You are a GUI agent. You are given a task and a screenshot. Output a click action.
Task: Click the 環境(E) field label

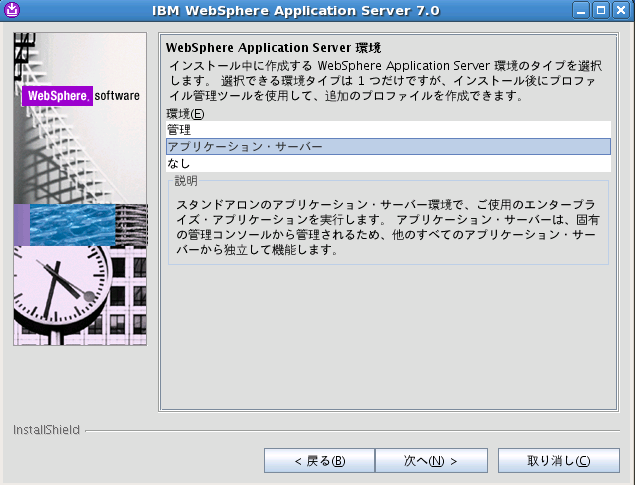click(x=185, y=114)
